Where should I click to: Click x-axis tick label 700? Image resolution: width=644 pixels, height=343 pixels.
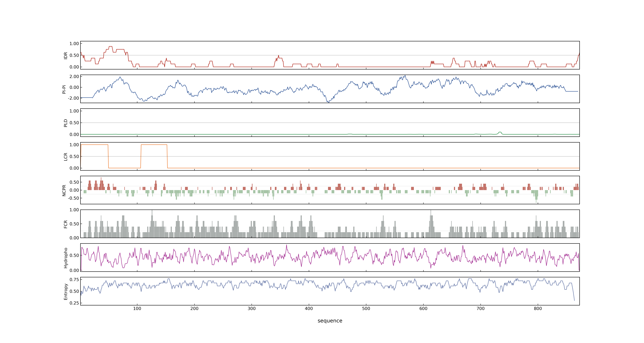click(x=480, y=309)
